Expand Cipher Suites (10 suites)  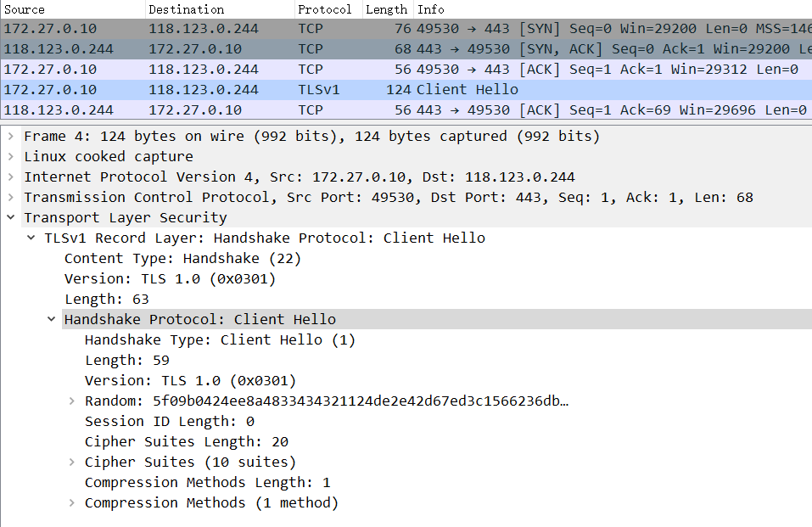(72, 462)
